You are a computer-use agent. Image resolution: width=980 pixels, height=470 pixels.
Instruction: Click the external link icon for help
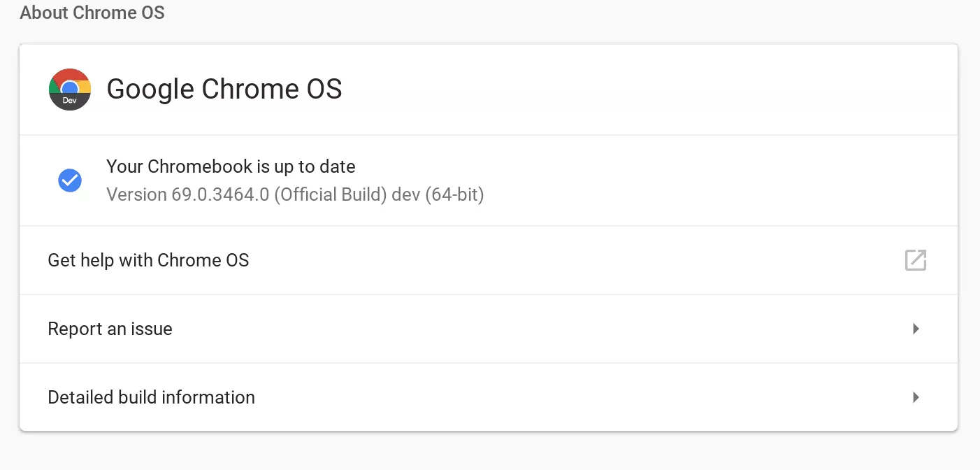[916, 260]
